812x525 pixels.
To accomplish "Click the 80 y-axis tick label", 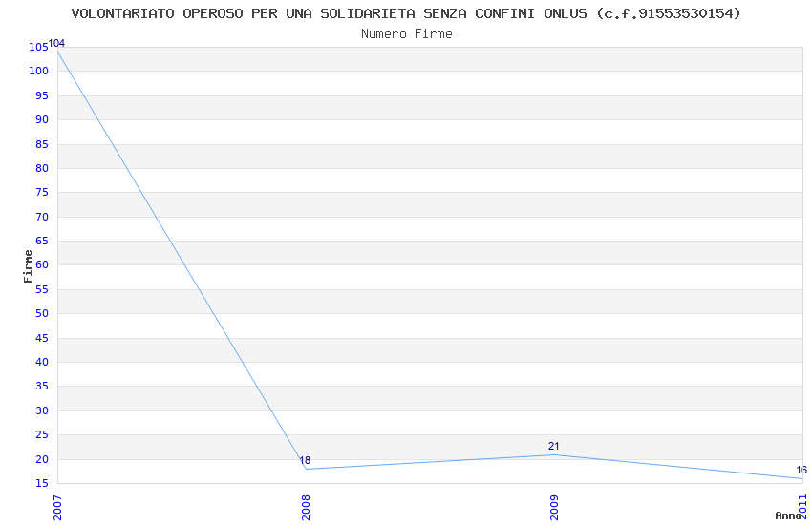I will [42, 168].
